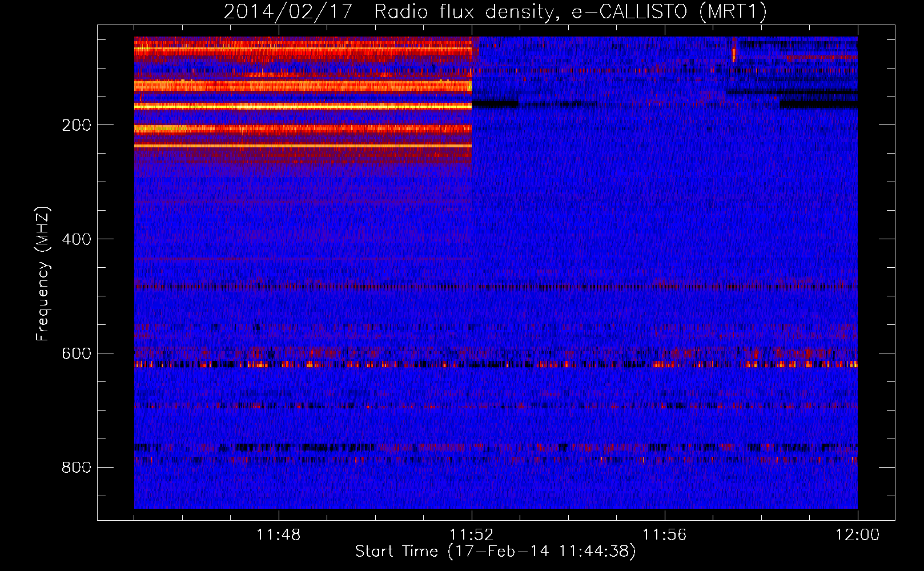Click the 'Start Time (17-Feb-14 11:44:38)' label
This screenshot has width=924, height=571.
[x=495, y=552]
